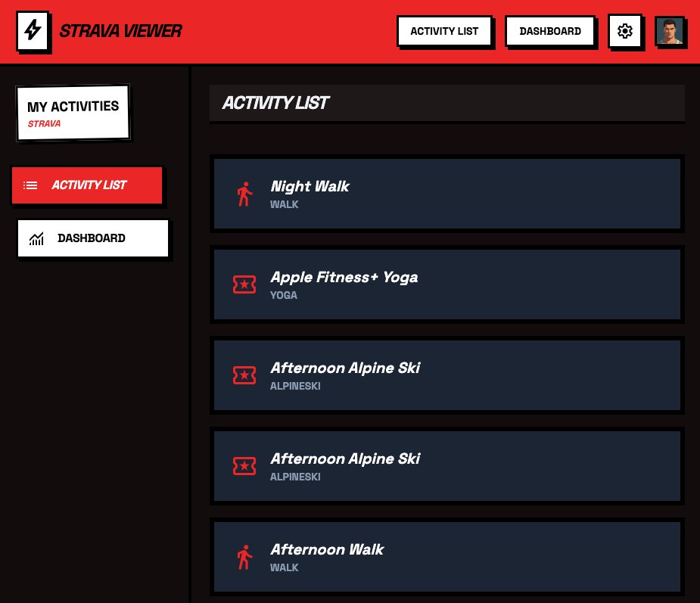Click the red STRAVA subtitle text
Image resolution: width=700 pixels, height=603 pixels.
[x=44, y=123]
